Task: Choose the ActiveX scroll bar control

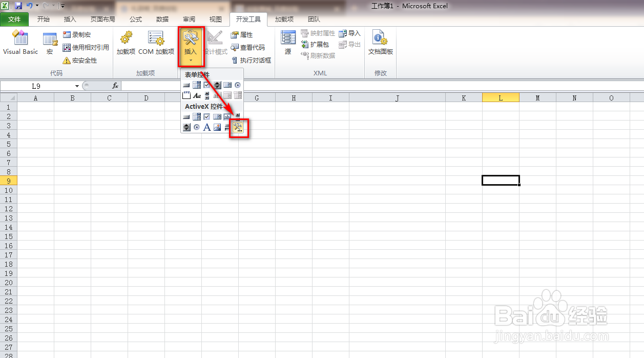Action: click(x=238, y=117)
